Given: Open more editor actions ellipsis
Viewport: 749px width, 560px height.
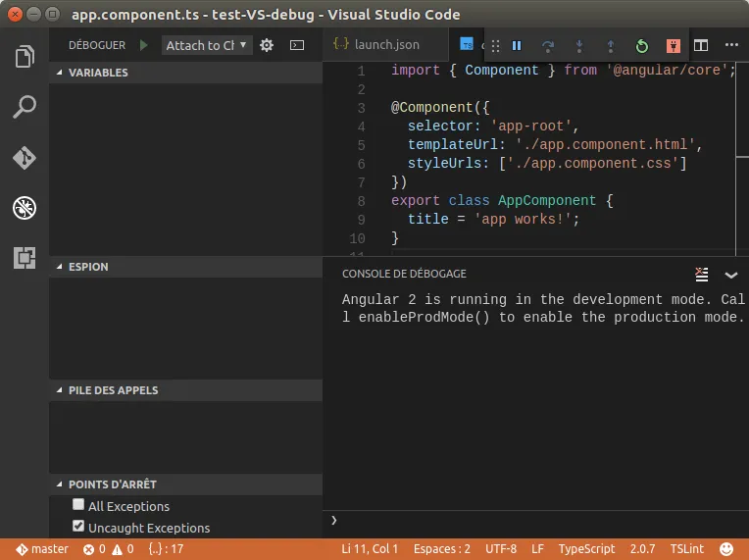Looking at the screenshot, I should tap(731, 45).
